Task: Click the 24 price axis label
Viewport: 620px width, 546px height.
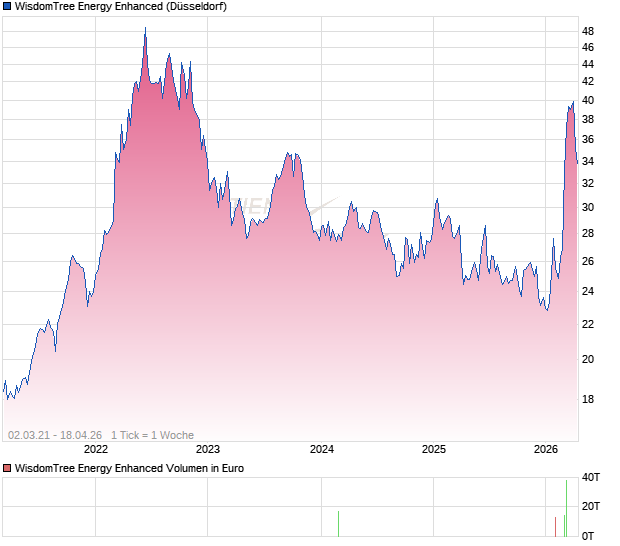Action: click(x=588, y=291)
